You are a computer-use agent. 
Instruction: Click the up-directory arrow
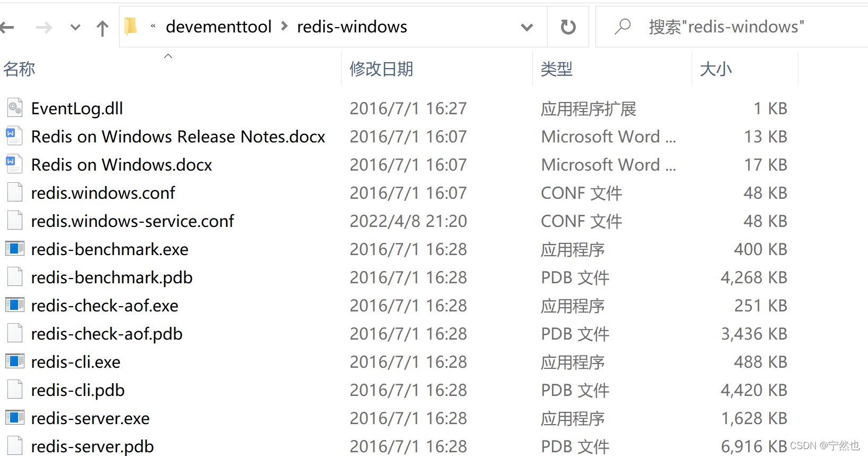[103, 28]
